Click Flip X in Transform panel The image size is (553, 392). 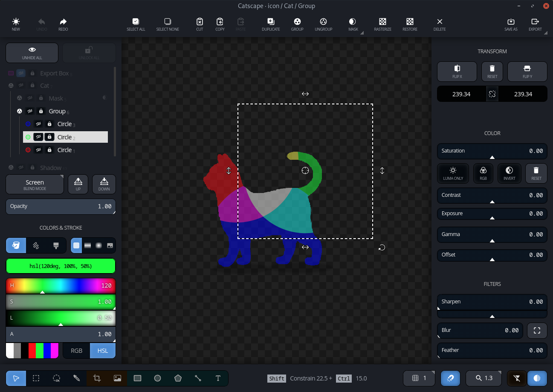(x=457, y=71)
